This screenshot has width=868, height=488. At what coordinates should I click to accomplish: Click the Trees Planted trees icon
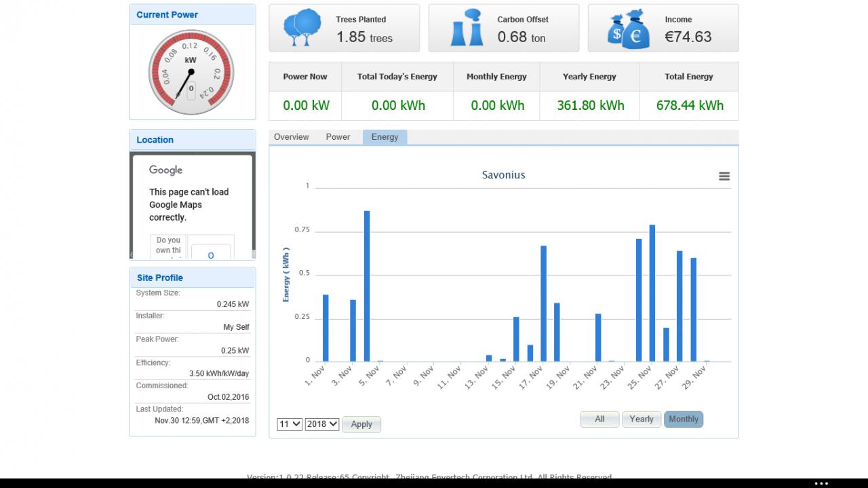302,28
